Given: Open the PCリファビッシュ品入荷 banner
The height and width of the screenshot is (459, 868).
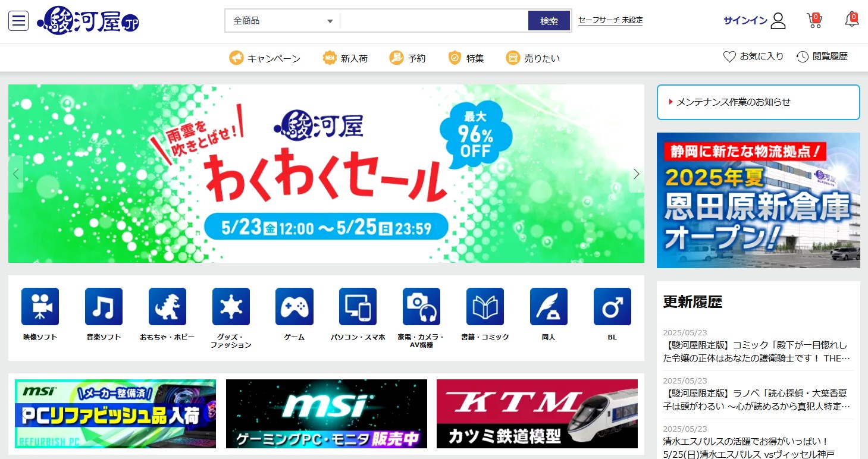Looking at the screenshot, I should pos(115,414).
